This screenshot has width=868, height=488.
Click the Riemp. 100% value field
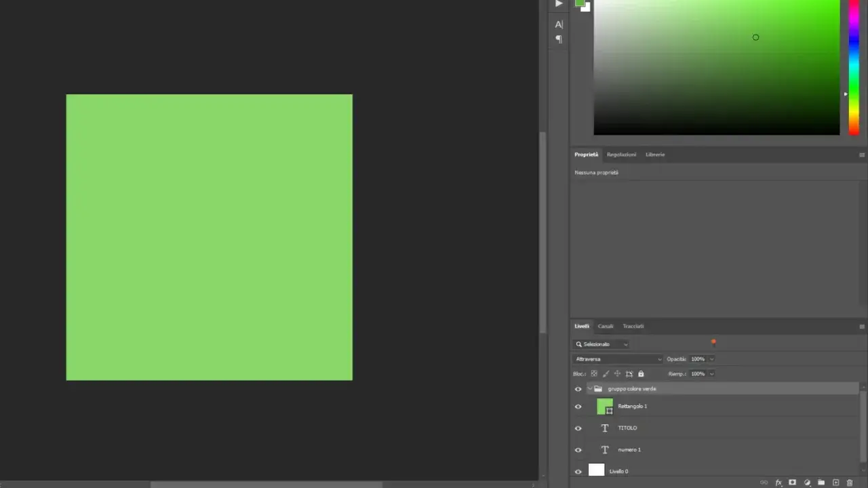tap(698, 374)
